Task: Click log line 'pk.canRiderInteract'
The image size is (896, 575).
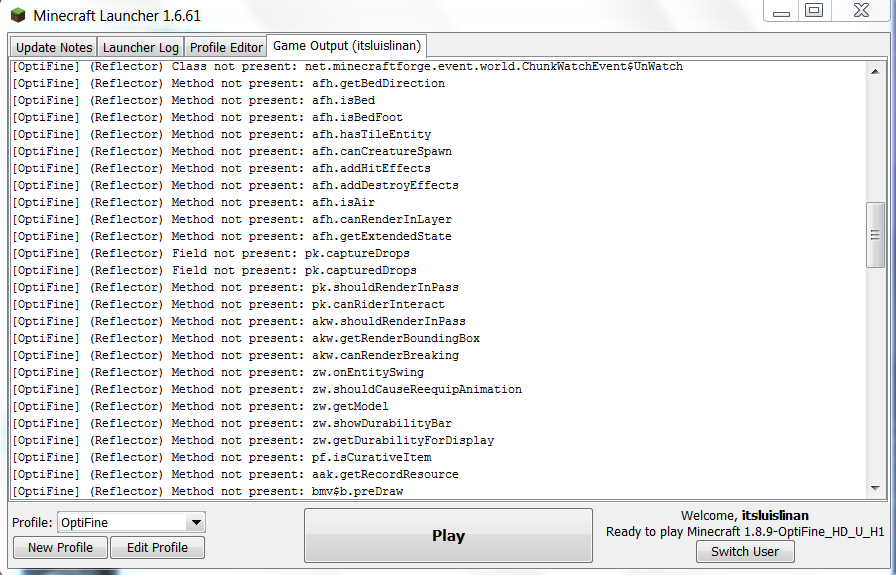Action: pos(229,305)
